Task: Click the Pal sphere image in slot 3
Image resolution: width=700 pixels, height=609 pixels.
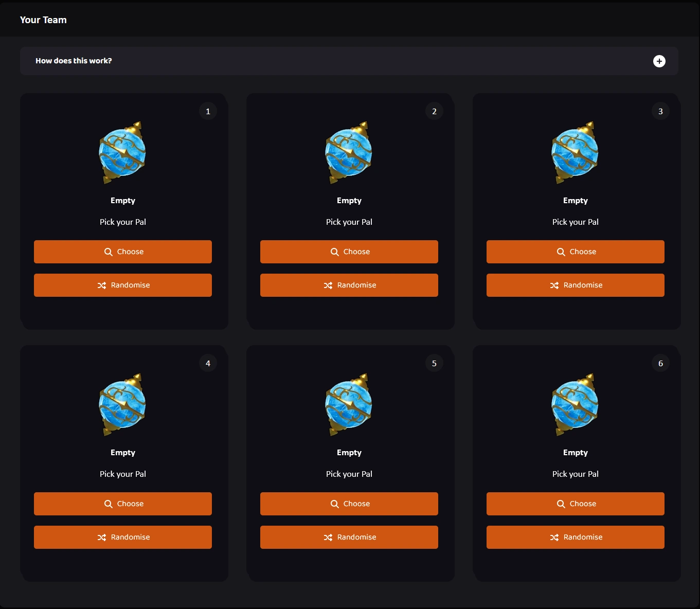Action: pyautogui.click(x=575, y=153)
